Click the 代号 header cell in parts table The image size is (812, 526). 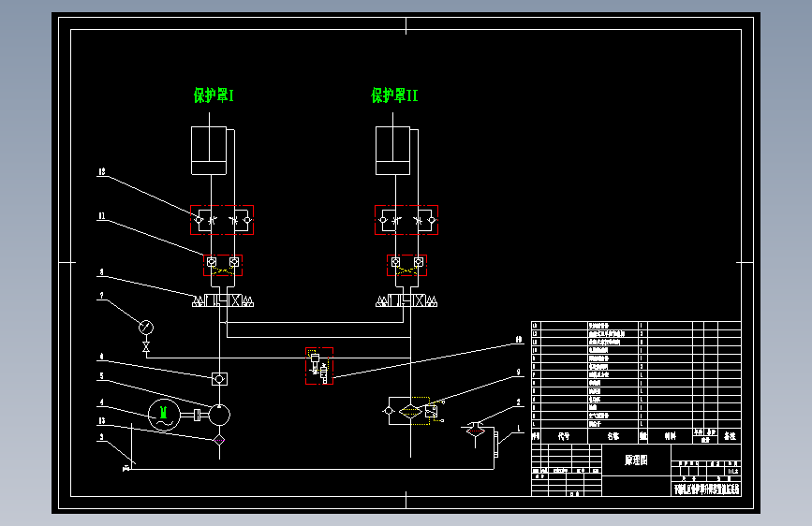564,436
